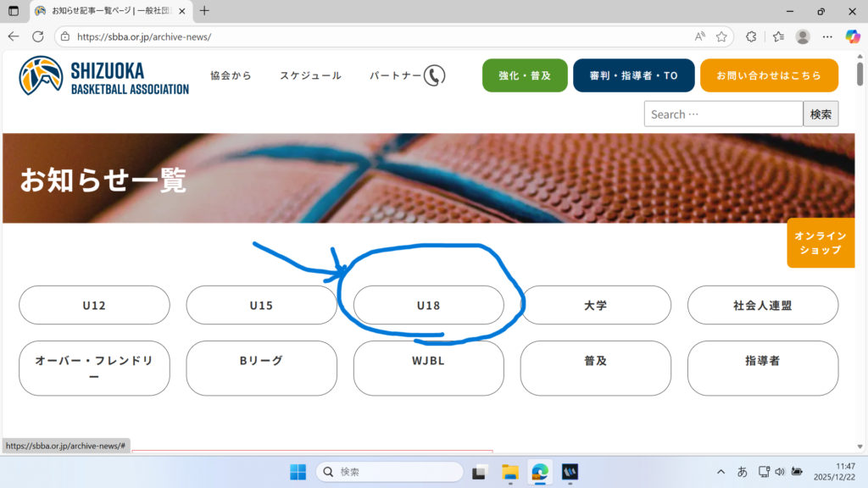Open the Edge profile avatar icon

point(803,36)
